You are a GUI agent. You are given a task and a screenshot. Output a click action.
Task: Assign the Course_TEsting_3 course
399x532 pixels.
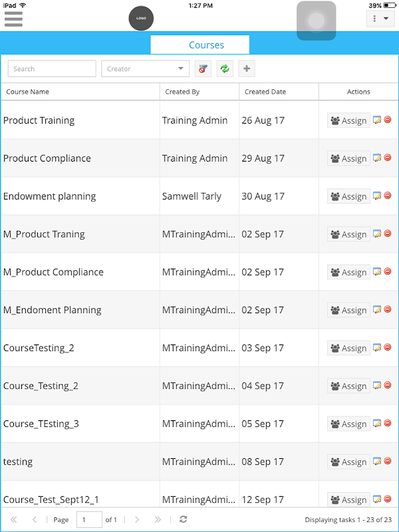pyautogui.click(x=348, y=424)
